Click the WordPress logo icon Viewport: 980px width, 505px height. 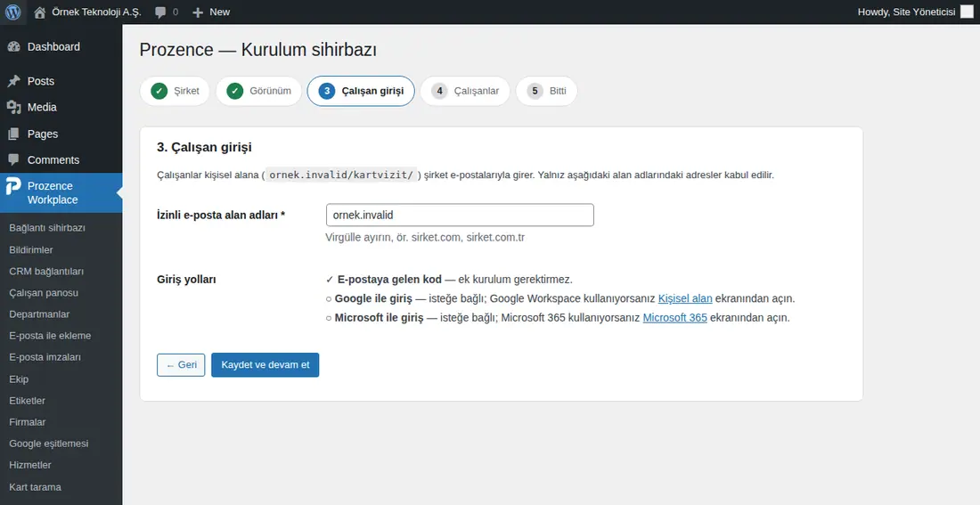click(12, 12)
